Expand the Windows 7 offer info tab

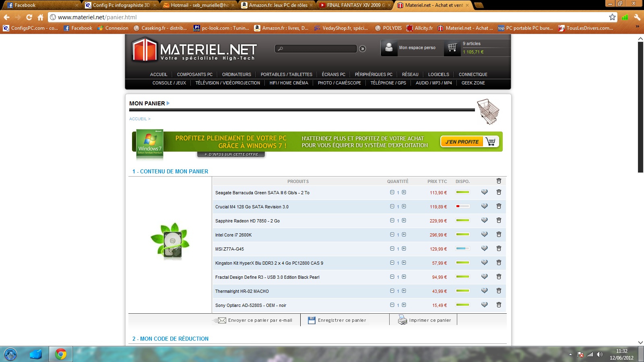231,154
